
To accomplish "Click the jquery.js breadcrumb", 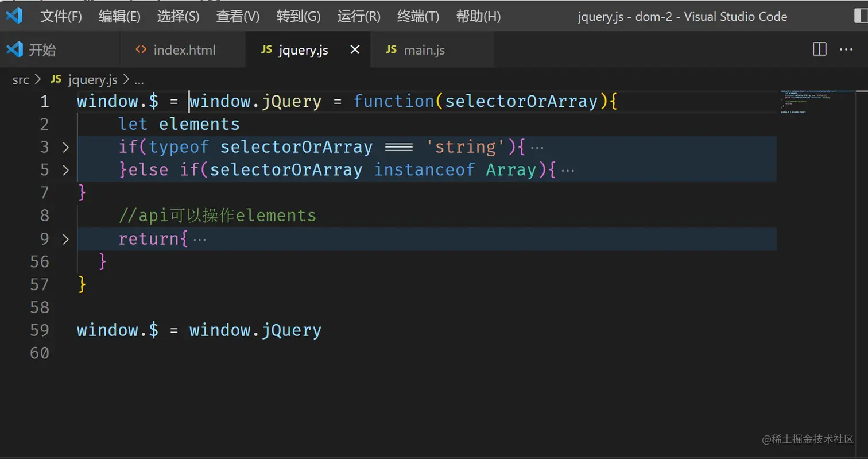I will [x=92, y=80].
